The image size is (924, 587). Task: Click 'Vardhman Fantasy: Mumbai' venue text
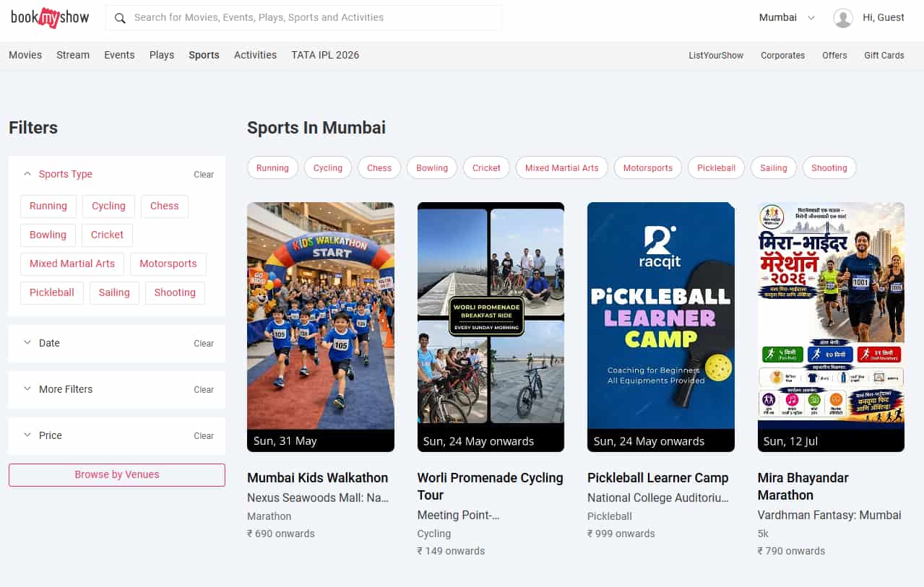[829, 515]
